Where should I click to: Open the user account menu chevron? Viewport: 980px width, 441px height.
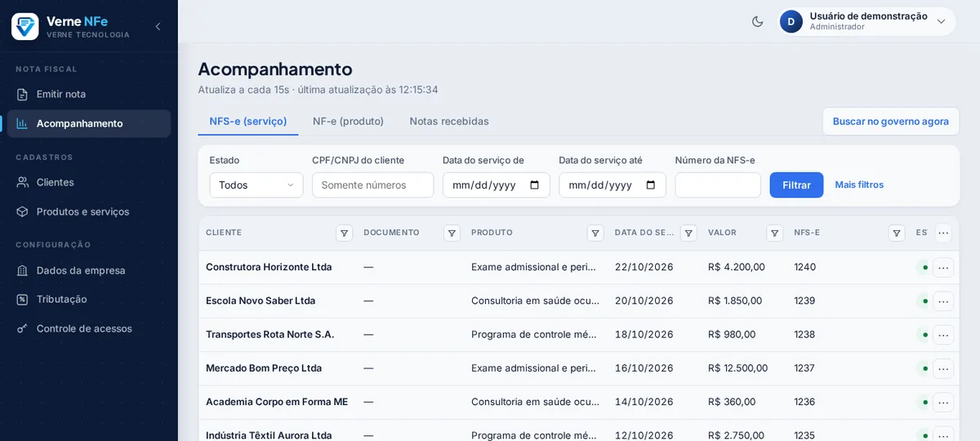click(x=941, y=21)
